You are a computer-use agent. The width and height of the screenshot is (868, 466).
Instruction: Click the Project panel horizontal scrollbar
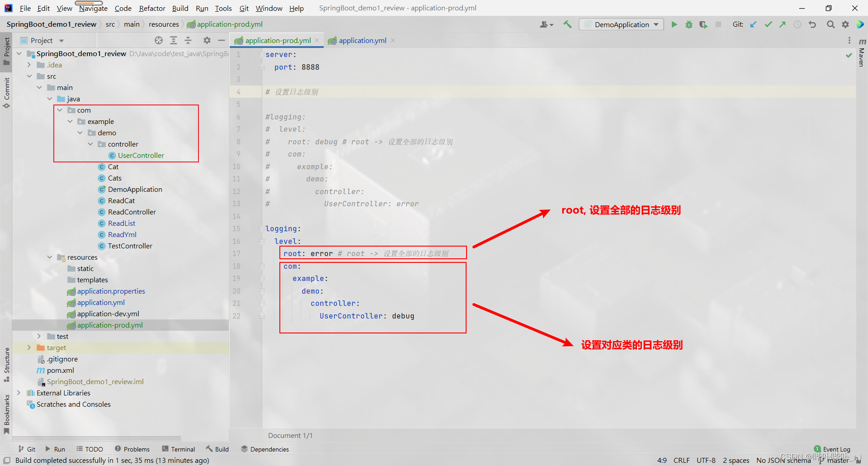click(96, 438)
